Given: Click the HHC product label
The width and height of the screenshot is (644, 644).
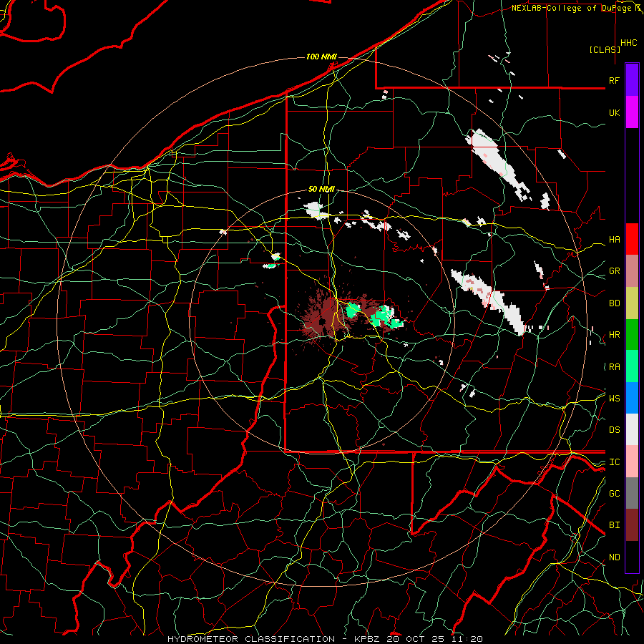Looking at the screenshot, I should [x=629, y=43].
